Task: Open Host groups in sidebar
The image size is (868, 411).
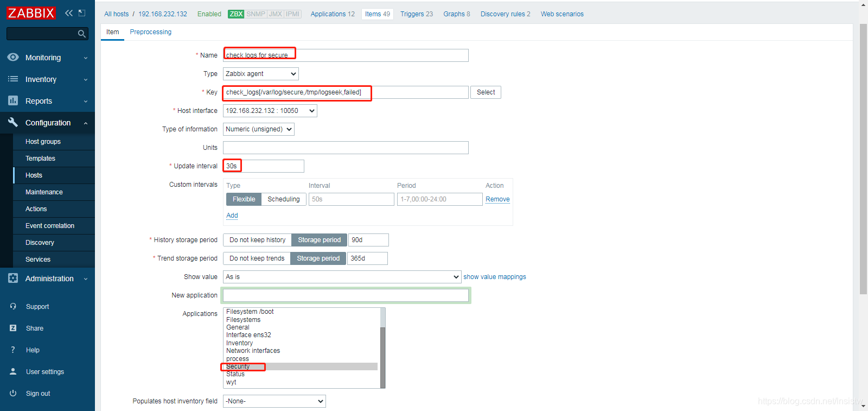Action: coord(43,142)
